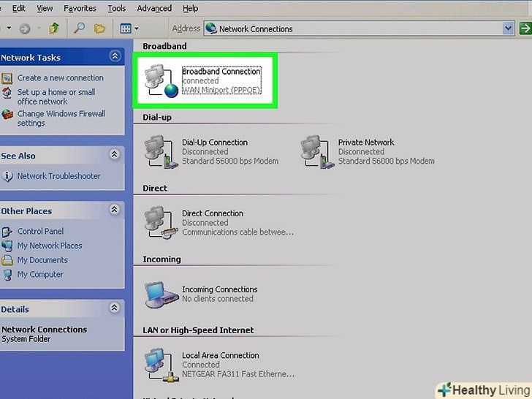Click the Direct Connection label
The image size is (532, 399).
click(x=213, y=213)
